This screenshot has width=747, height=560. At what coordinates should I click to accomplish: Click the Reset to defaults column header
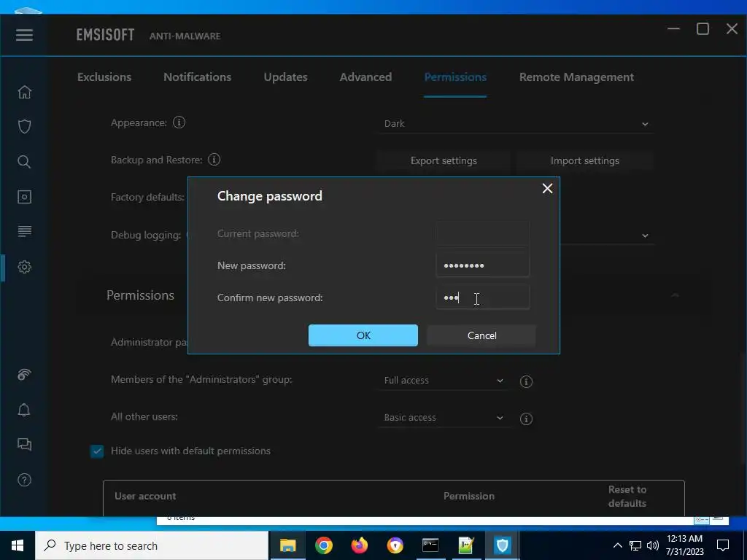627,496
